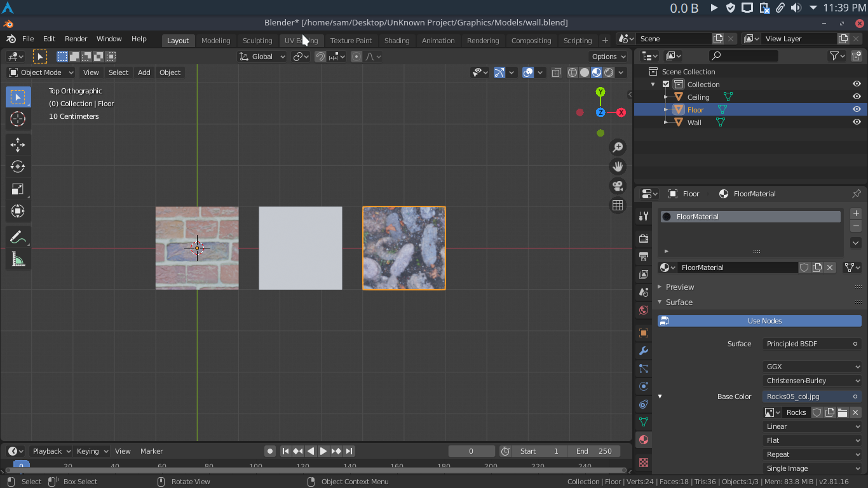This screenshot has width=868, height=488.
Task: Activate the Annotate pencil tool
Action: (18, 238)
